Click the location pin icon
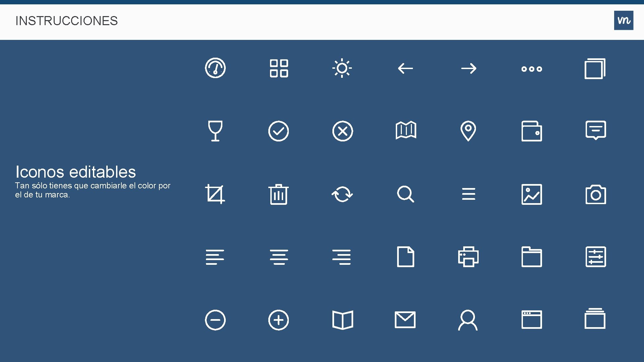The height and width of the screenshot is (362, 644). [x=468, y=131]
